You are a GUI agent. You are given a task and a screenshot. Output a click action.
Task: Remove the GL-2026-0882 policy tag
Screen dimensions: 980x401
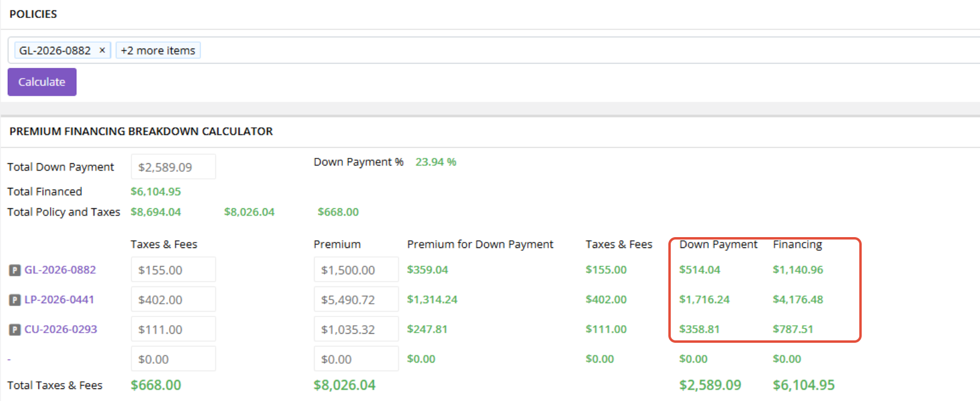pyautogui.click(x=102, y=50)
